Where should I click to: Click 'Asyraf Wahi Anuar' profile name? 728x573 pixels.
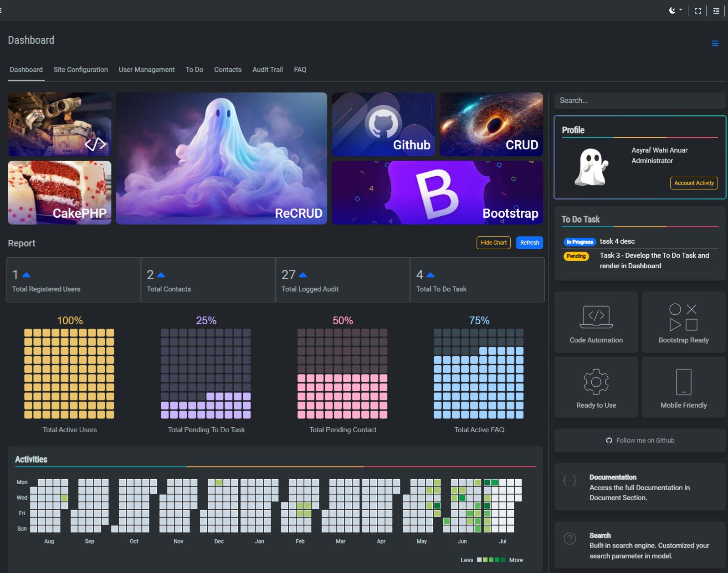659,150
